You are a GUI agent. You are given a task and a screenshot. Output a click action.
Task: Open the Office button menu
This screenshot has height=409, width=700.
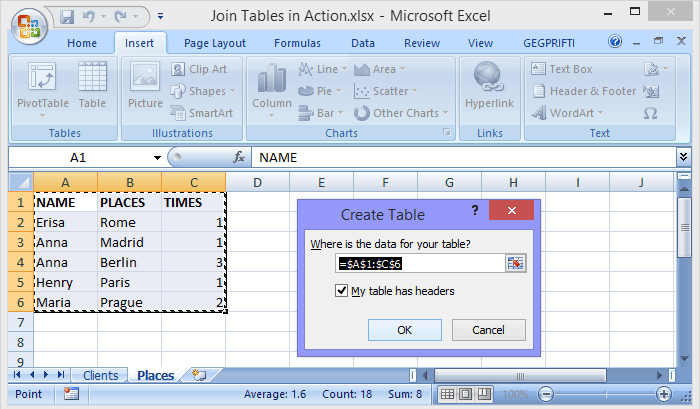coord(29,26)
